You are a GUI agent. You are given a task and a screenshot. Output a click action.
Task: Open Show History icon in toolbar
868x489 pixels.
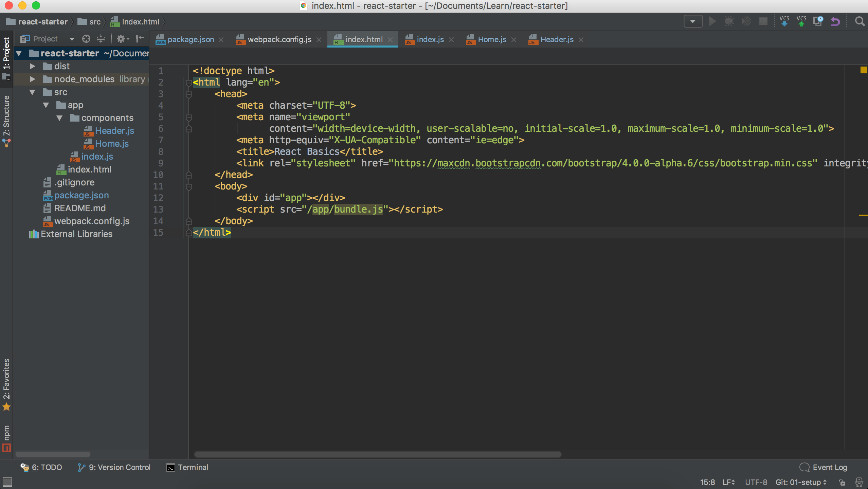tap(818, 21)
